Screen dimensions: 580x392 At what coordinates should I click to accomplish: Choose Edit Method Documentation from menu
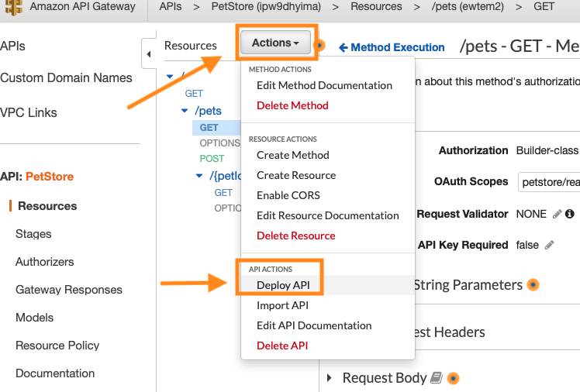pyautogui.click(x=324, y=85)
